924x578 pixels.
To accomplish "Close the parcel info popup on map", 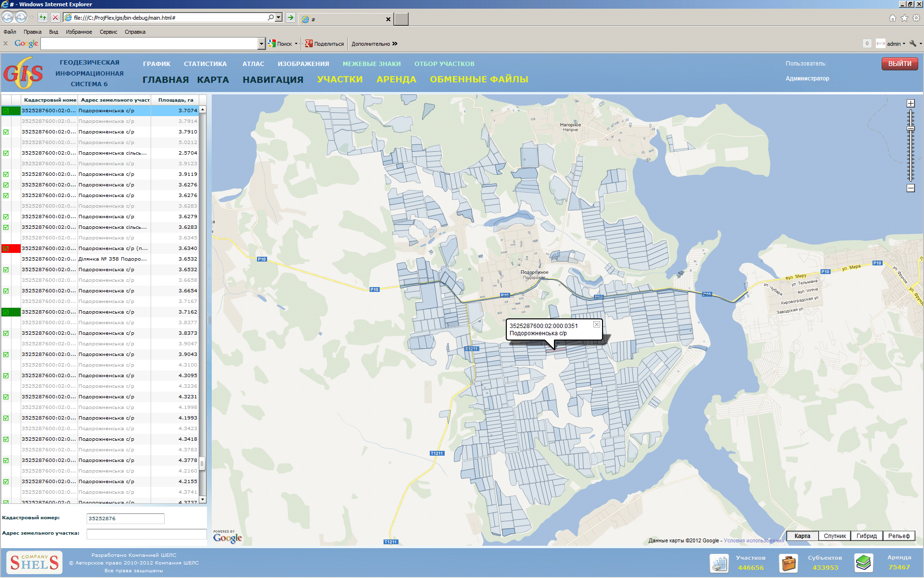I will coord(596,325).
